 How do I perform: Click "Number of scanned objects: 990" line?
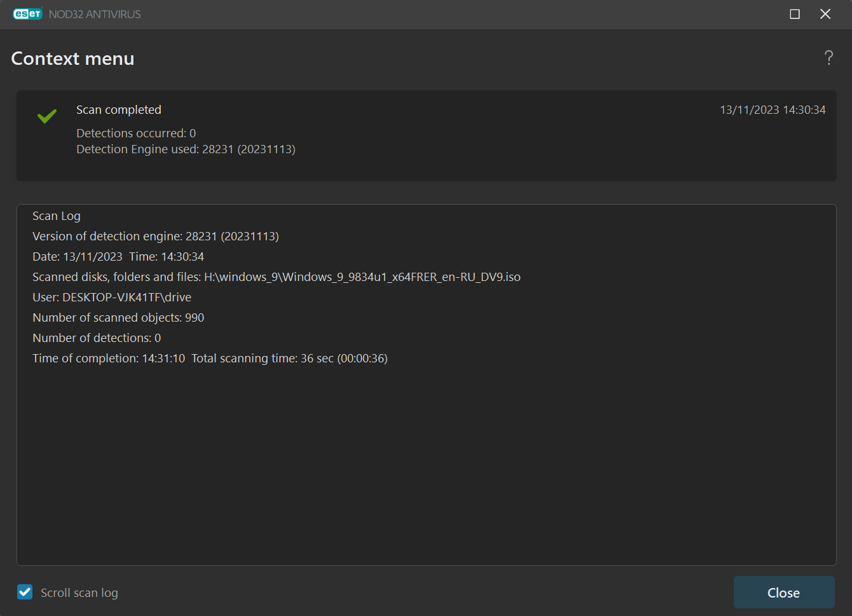(x=118, y=318)
